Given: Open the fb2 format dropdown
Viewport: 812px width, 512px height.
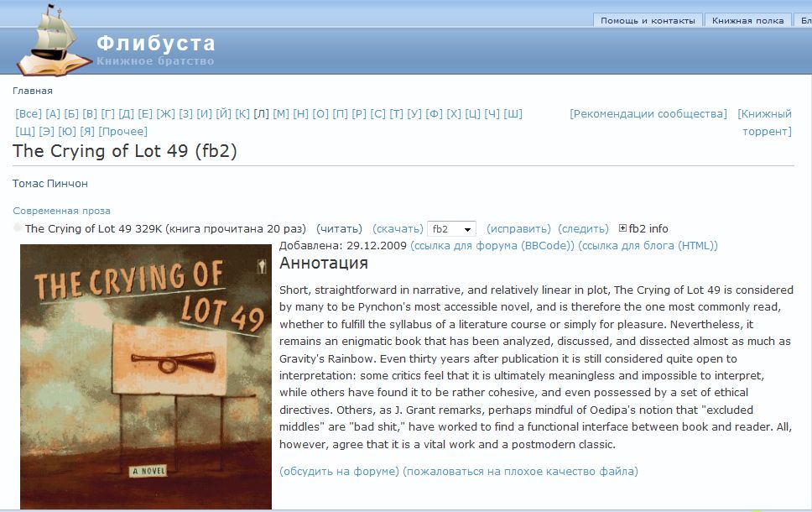Looking at the screenshot, I should [451, 229].
